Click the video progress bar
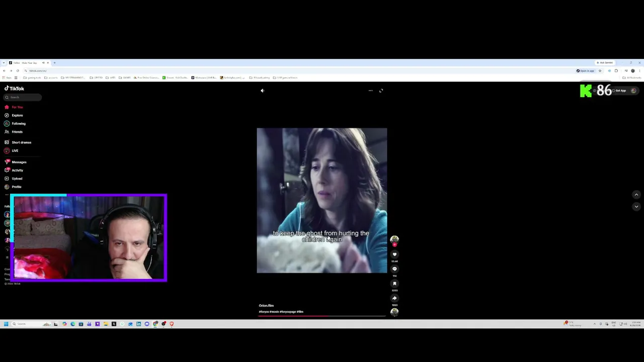 (322, 316)
